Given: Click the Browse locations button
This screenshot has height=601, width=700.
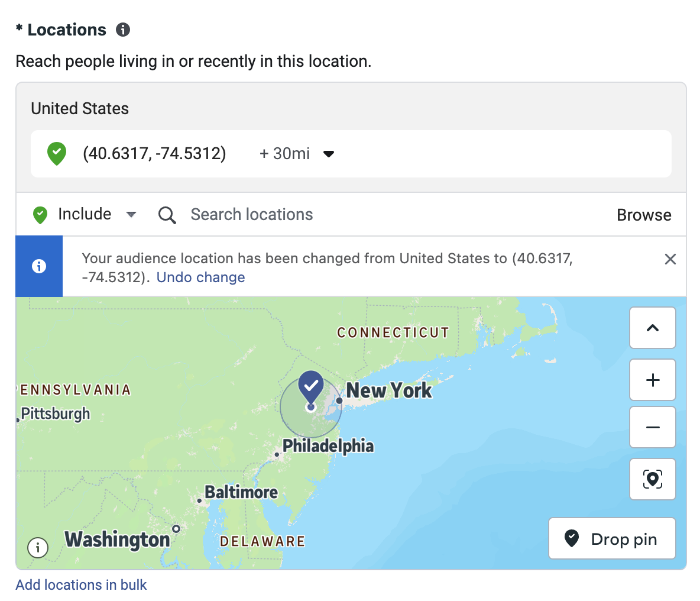Looking at the screenshot, I should pyautogui.click(x=644, y=215).
